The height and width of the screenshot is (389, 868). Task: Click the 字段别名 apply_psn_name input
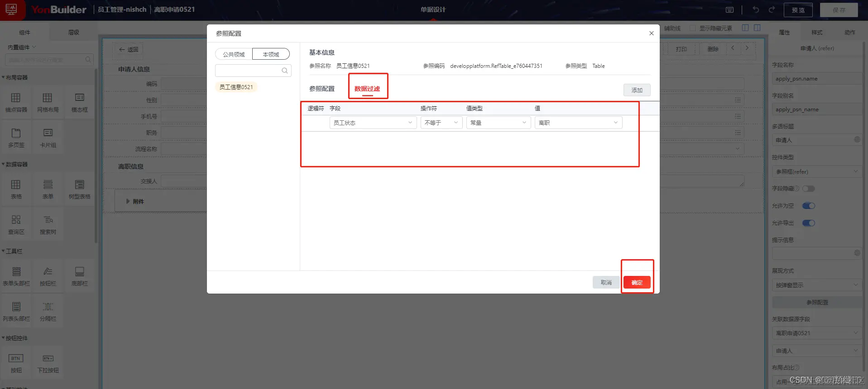pos(817,109)
